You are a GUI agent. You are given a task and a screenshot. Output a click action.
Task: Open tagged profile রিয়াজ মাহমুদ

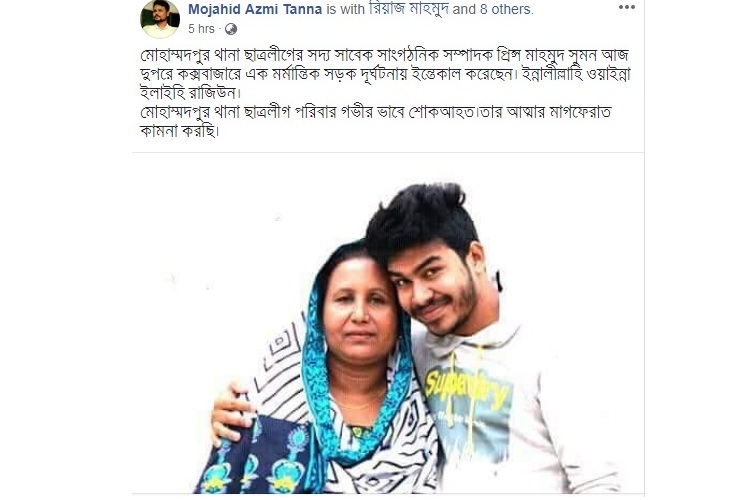[x=409, y=9]
